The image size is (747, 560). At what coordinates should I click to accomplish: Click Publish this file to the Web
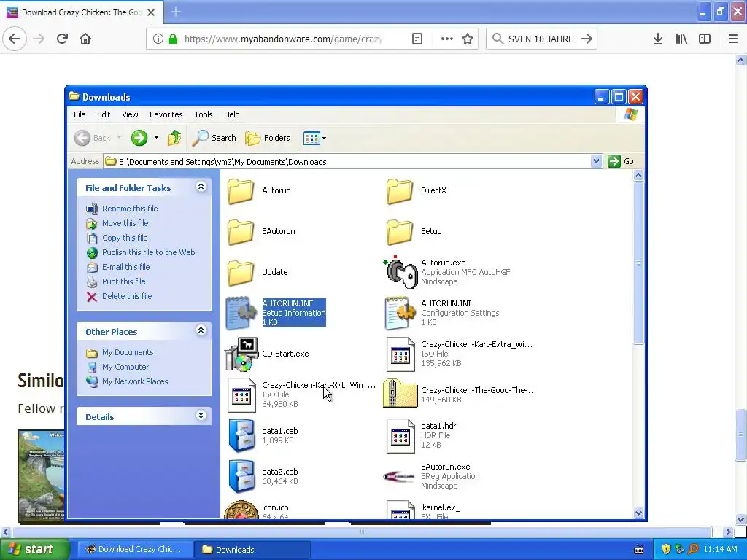point(148,252)
